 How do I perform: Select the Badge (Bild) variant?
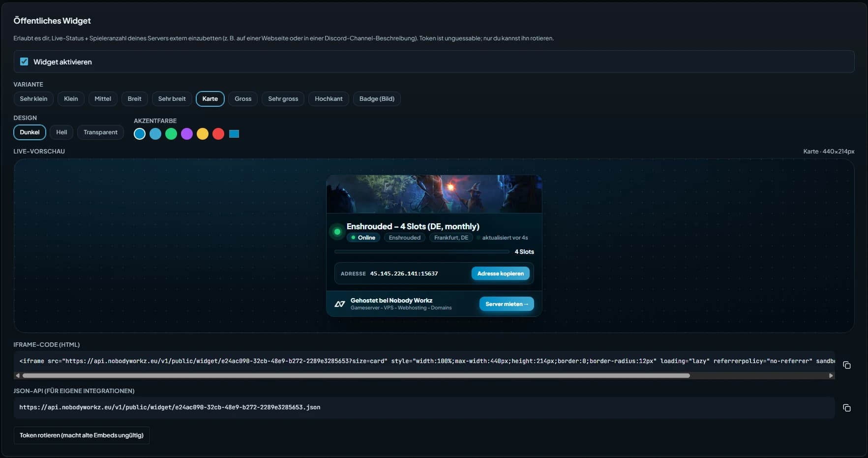(377, 99)
